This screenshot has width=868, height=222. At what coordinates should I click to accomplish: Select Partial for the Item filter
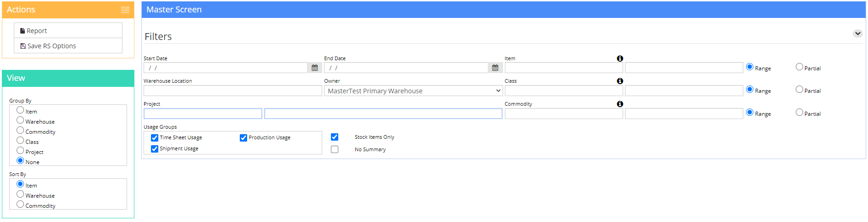(799, 67)
